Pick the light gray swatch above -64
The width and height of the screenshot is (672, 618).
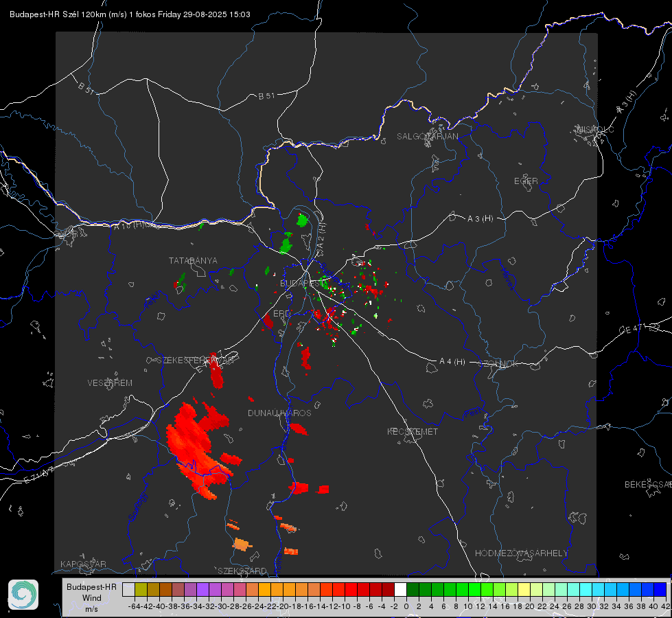click(128, 589)
